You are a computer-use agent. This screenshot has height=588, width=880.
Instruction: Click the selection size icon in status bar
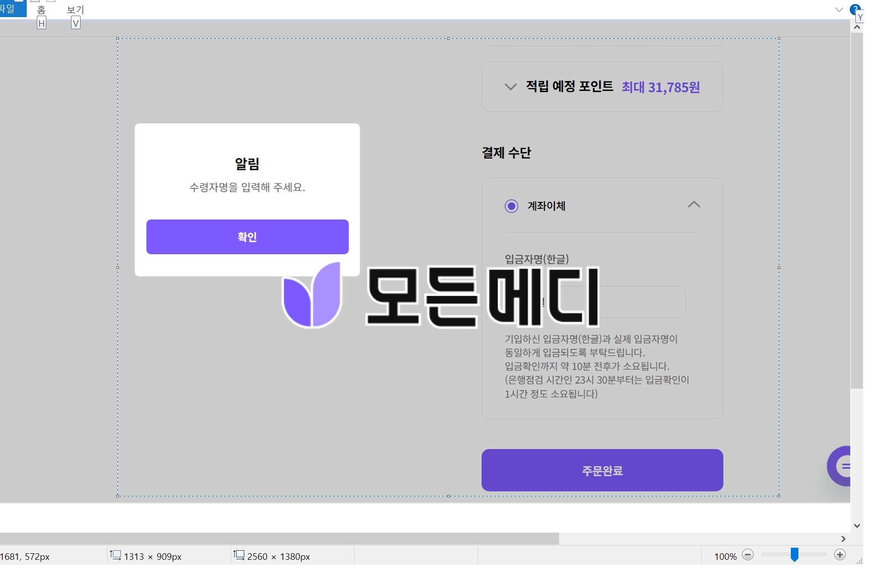point(115,555)
